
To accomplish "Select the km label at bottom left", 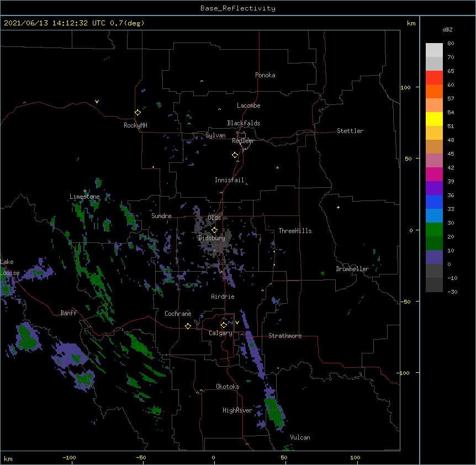I will (x=8, y=459).
